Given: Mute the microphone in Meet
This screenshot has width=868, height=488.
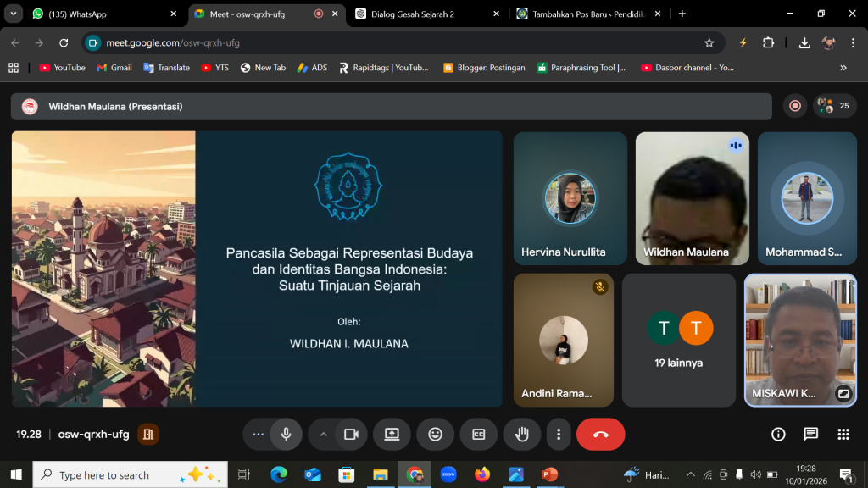Looking at the screenshot, I should 287,434.
